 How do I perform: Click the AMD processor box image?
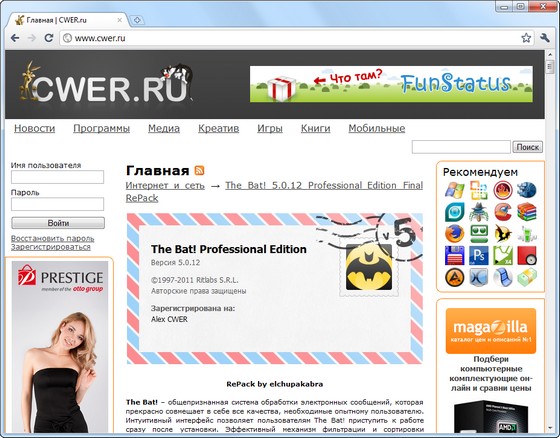click(x=491, y=417)
